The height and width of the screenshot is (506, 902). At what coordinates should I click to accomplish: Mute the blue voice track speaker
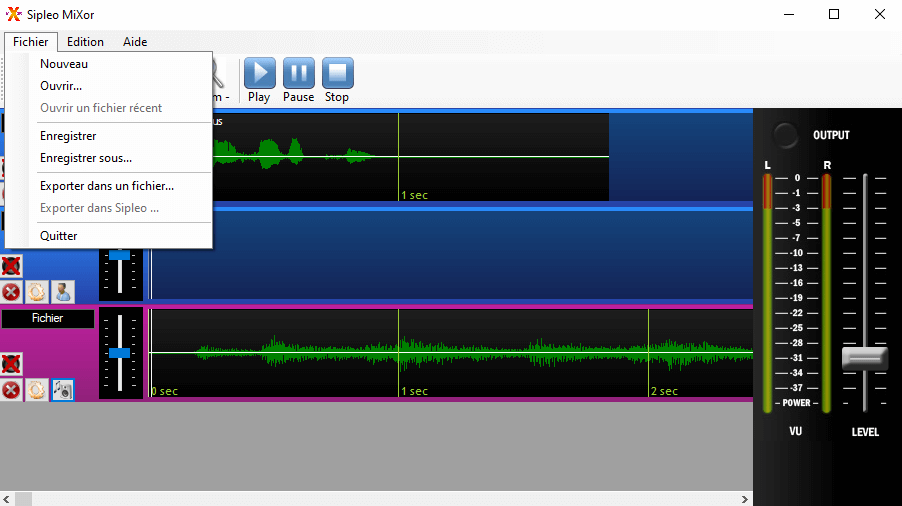(11, 266)
